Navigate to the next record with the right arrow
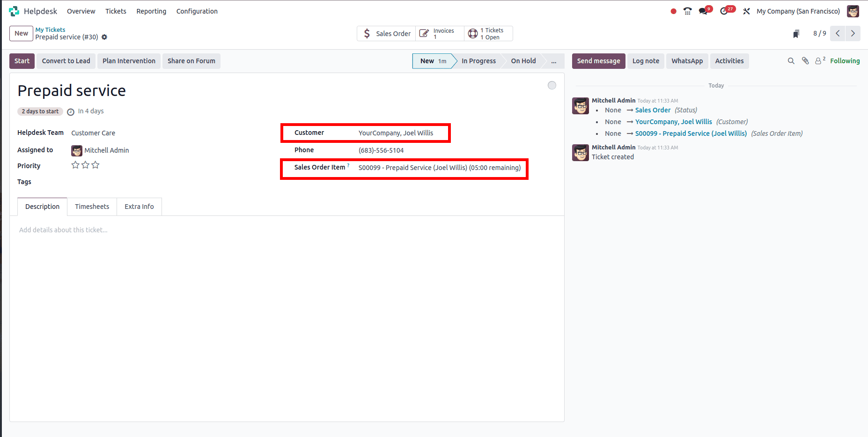 click(853, 33)
